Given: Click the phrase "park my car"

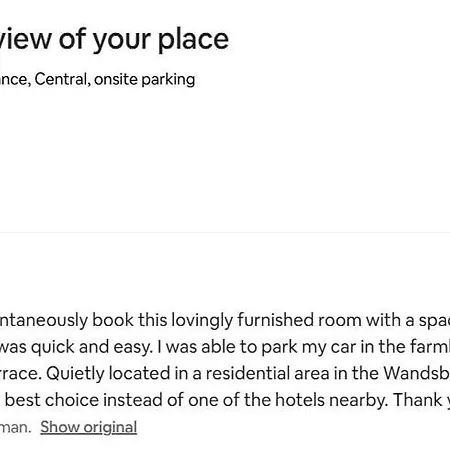Looking at the screenshot, I should (x=292, y=347).
